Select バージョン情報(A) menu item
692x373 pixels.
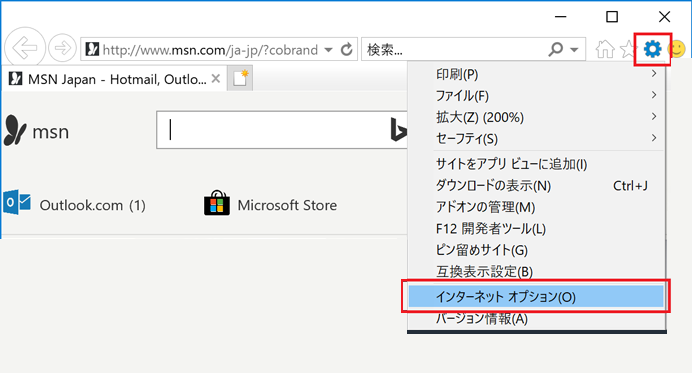(x=537, y=318)
